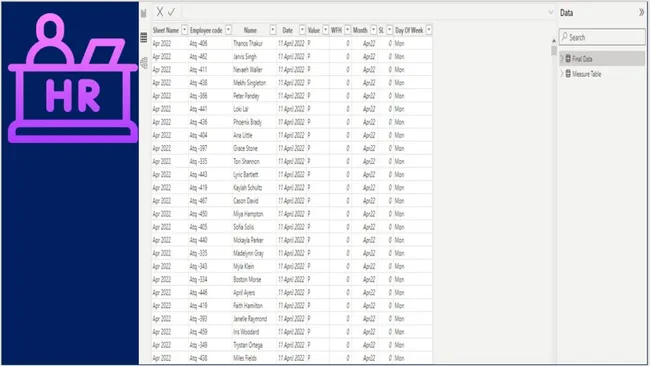Open the Sheet Name column filter dropdown
Viewport: 650px width, 366px height.
pos(184,30)
